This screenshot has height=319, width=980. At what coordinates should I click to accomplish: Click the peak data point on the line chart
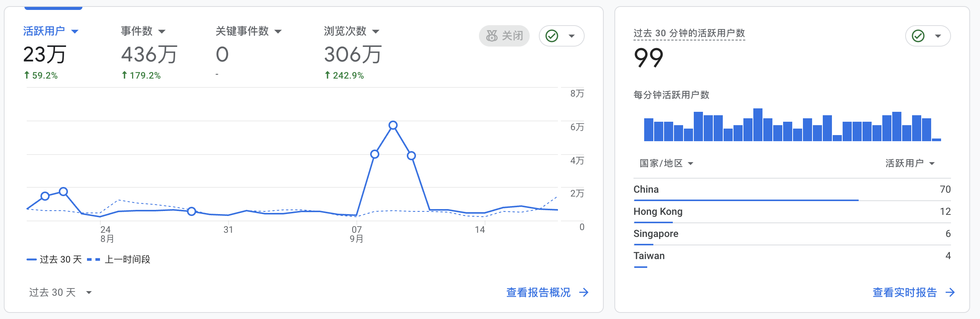point(393,125)
